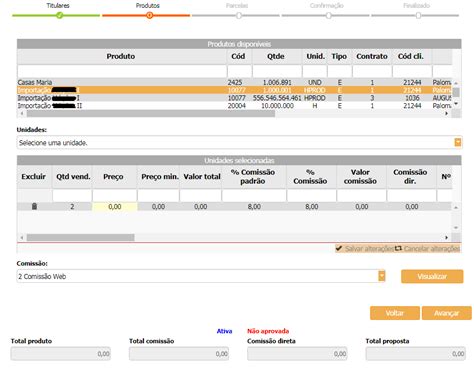This screenshot has width=474, height=371.
Task: Go to the Confirmação step
Action: (328, 15)
